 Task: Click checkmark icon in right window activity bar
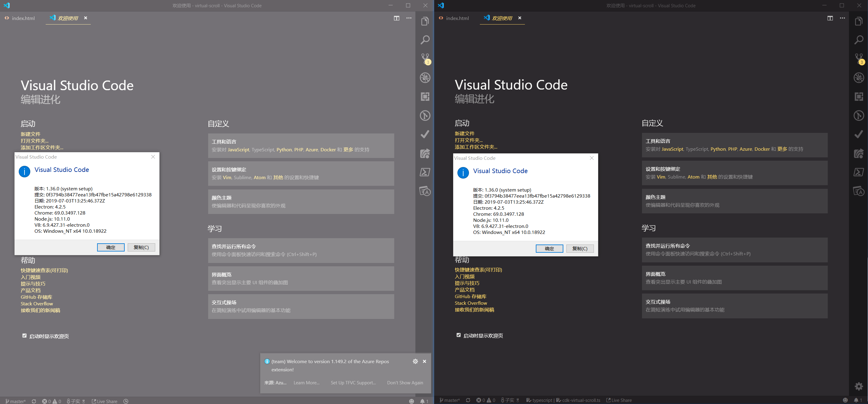pyautogui.click(x=859, y=134)
